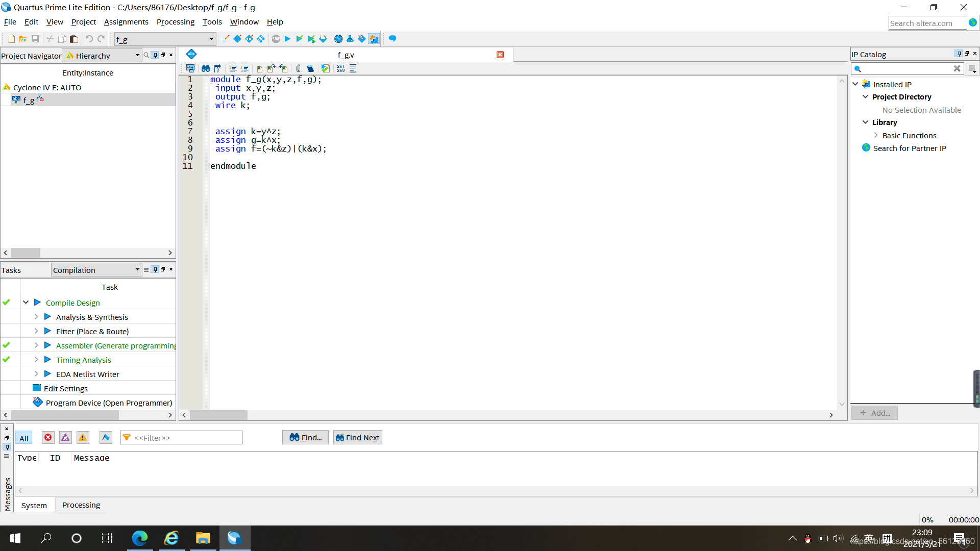The height and width of the screenshot is (551, 980).
Task: Expand the Analysis & Synthesis task
Action: pos(36,317)
